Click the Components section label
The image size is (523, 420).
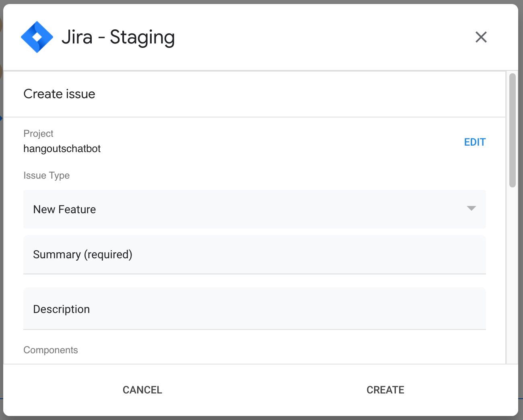[51, 350]
